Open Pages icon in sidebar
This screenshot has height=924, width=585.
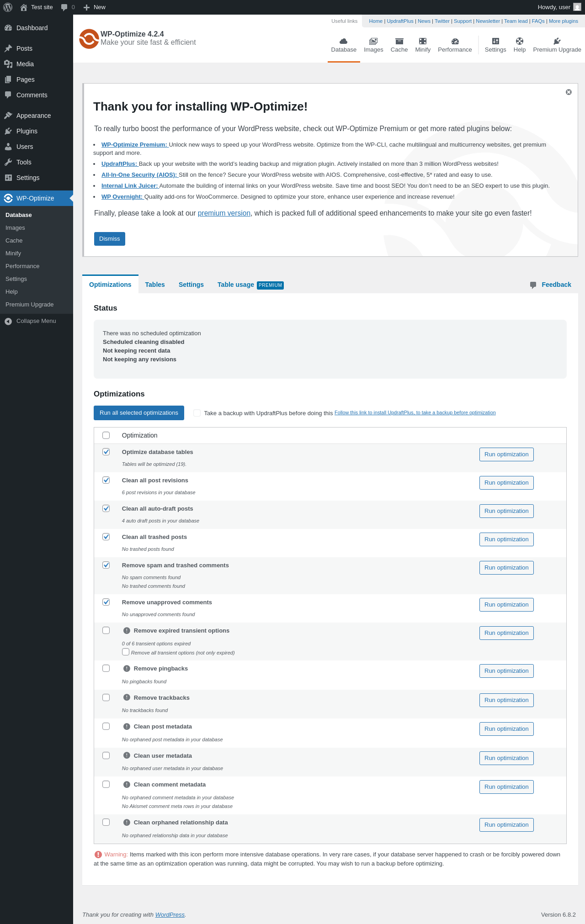click(8, 79)
